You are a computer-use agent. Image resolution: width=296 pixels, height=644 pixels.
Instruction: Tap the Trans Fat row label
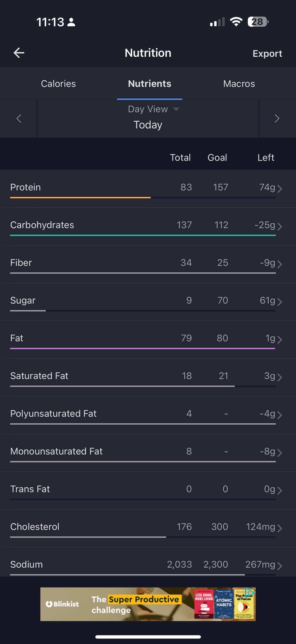pos(30,489)
